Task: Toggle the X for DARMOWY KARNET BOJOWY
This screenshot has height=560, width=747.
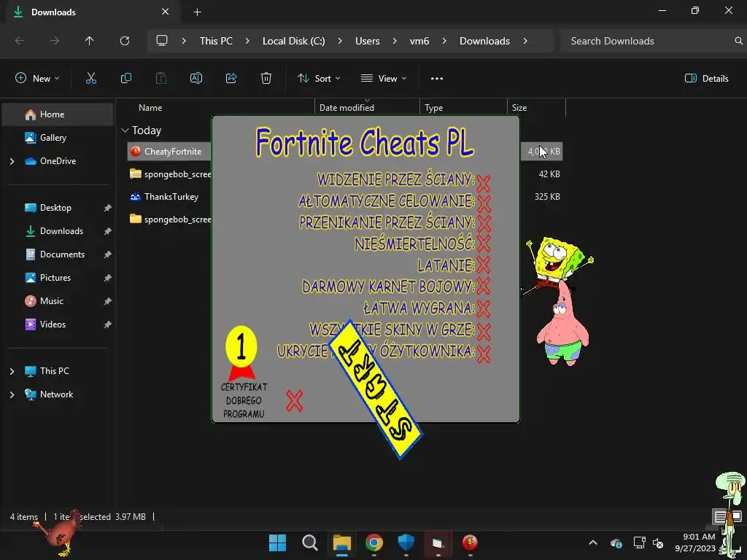Action: [x=483, y=286]
